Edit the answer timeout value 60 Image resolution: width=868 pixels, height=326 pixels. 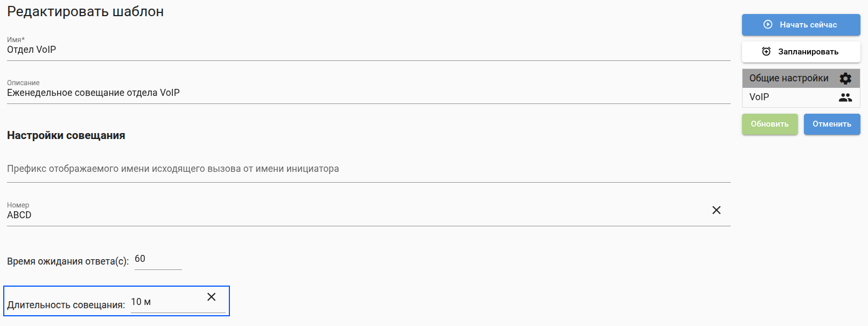(x=157, y=259)
